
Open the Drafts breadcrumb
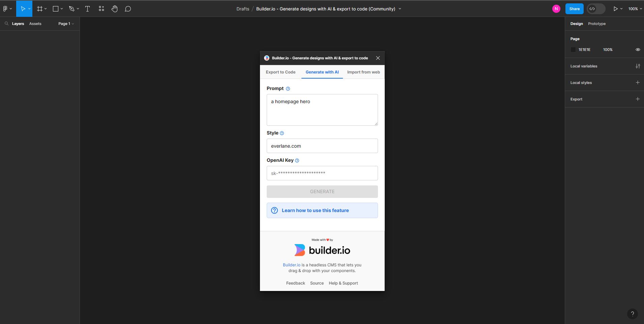[243, 9]
